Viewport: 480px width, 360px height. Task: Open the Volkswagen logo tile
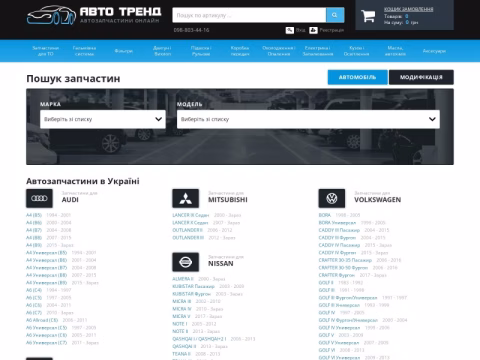(332, 198)
